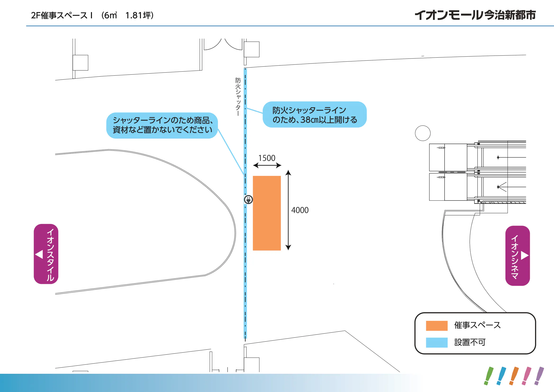Expand the 1500 width dimension arrow
Image resolution: width=554 pixels, height=392 pixels.
click(x=267, y=165)
